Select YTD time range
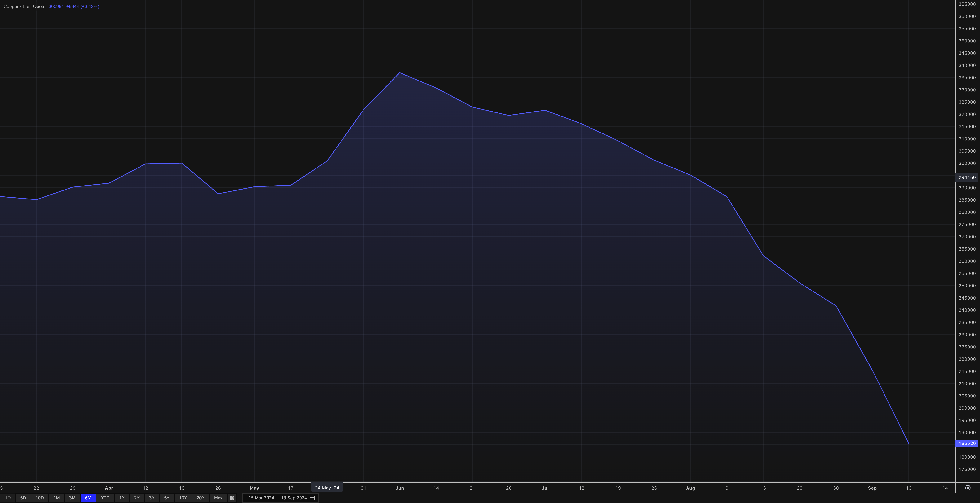980x503 pixels. 105,498
